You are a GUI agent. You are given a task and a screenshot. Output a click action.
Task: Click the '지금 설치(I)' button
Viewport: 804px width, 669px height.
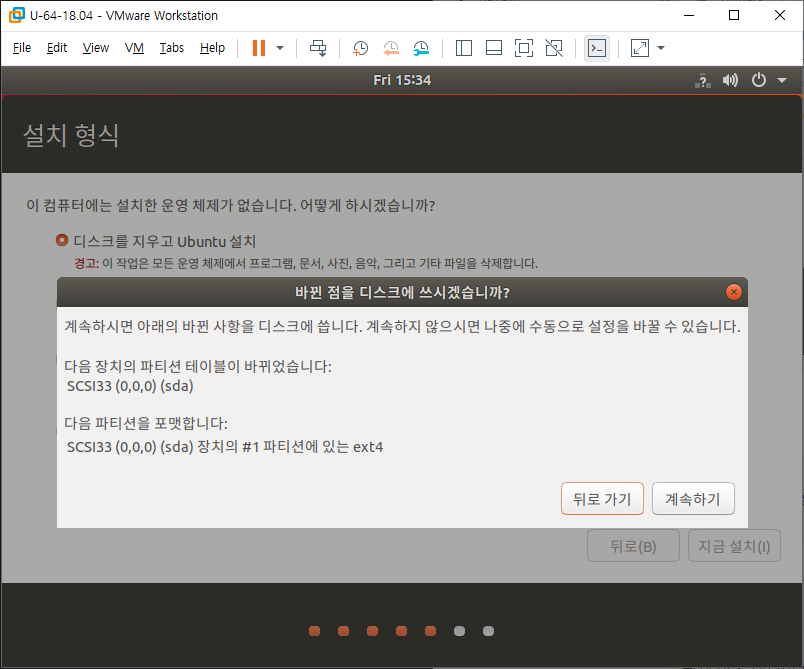(734, 546)
